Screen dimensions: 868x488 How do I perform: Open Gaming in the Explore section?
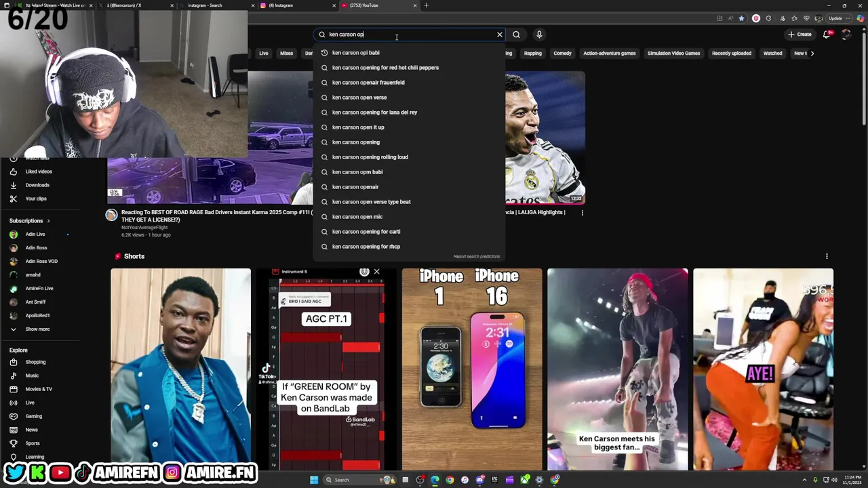(34, 416)
